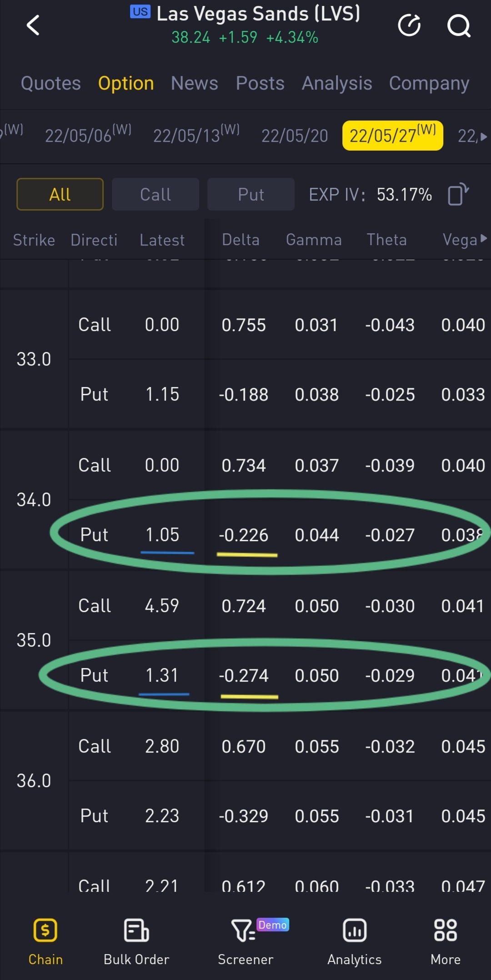Show only Put options
This screenshot has height=980, width=491.
251,195
